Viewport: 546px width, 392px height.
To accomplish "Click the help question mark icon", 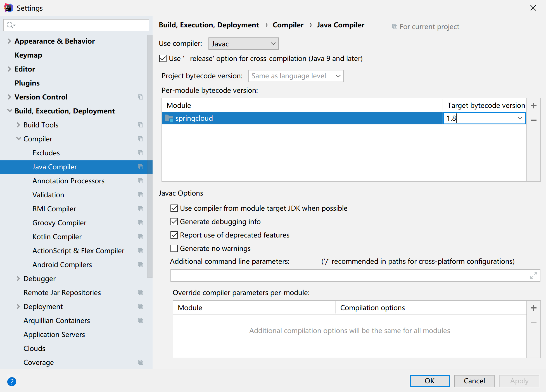I will tap(12, 381).
